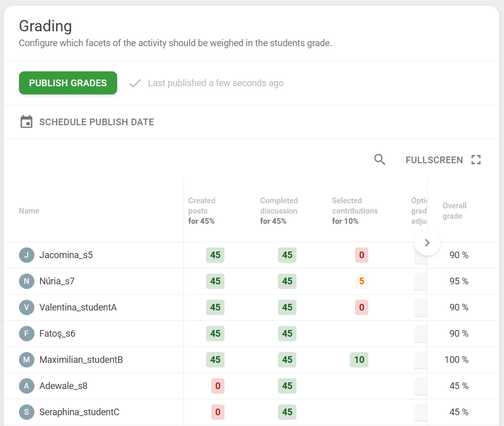
Task: Click Maximilian_studentB completed discussion score 45
Action: [x=287, y=360]
